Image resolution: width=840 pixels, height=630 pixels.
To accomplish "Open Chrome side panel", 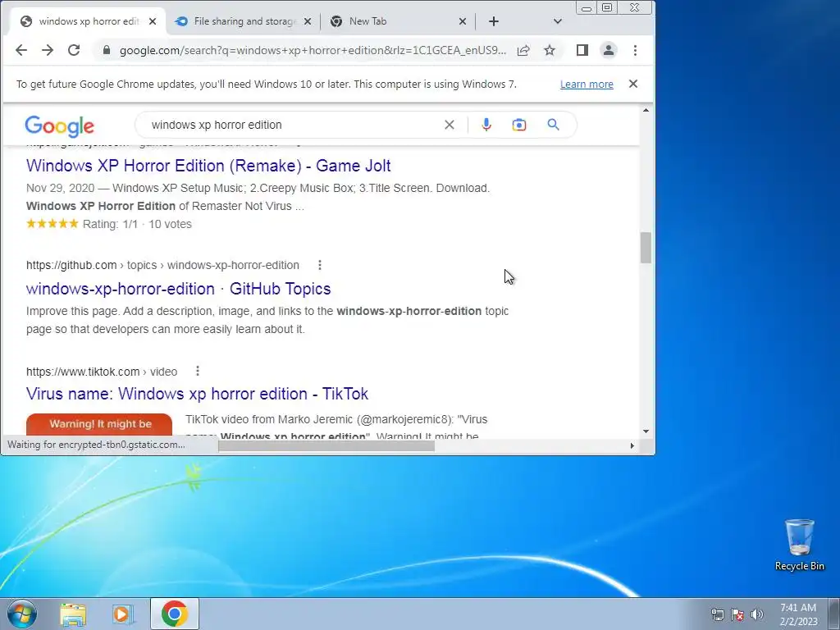I will click(x=582, y=50).
